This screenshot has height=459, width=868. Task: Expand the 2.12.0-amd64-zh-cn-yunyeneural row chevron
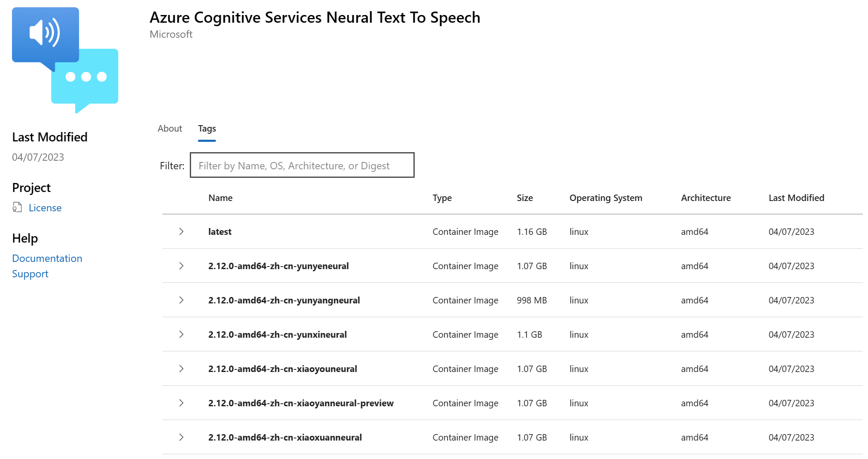181,266
